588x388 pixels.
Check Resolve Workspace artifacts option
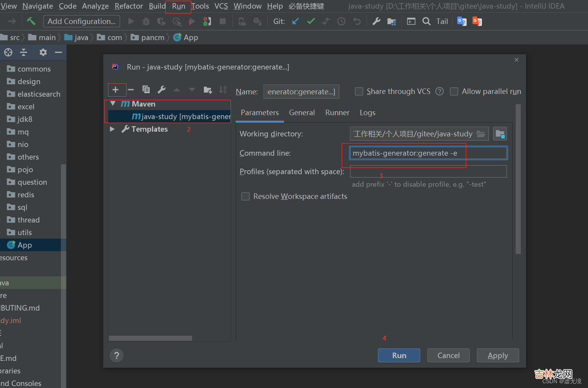(245, 197)
